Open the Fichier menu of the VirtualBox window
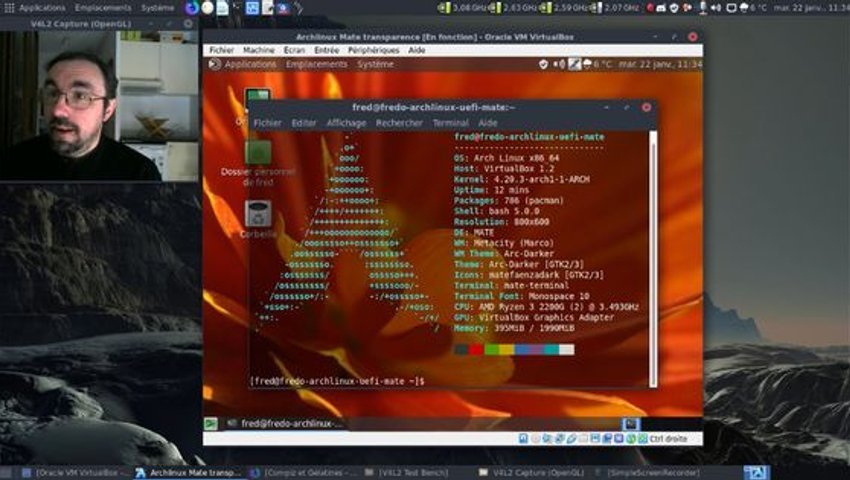Viewport: 850px width, 480px height. tap(222, 50)
